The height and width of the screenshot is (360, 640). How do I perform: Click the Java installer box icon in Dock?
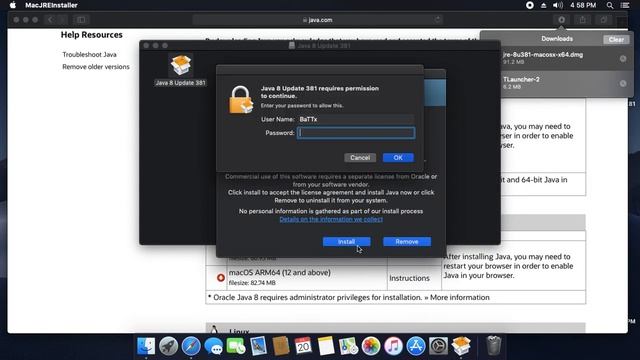pos(461,346)
